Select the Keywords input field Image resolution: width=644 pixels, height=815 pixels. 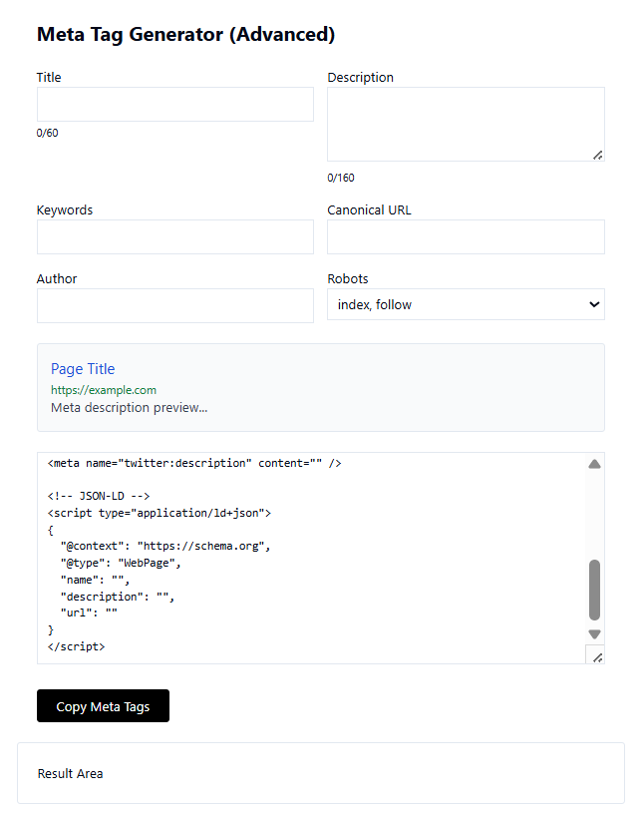click(174, 237)
